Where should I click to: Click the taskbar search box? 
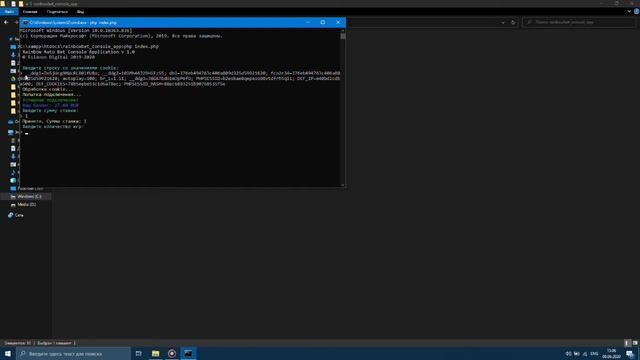click(73, 353)
